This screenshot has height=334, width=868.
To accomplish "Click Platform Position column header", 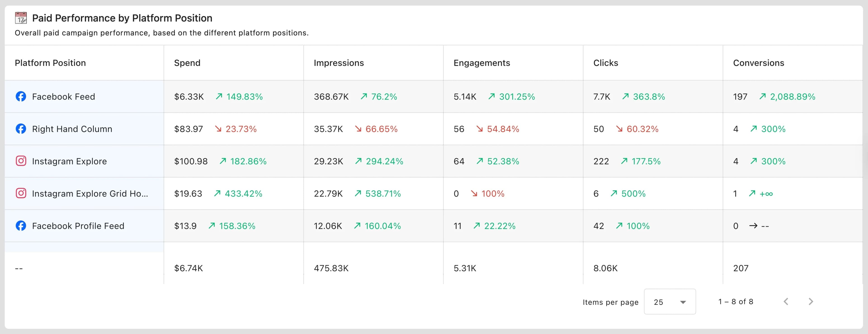I will click(x=50, y=63).
